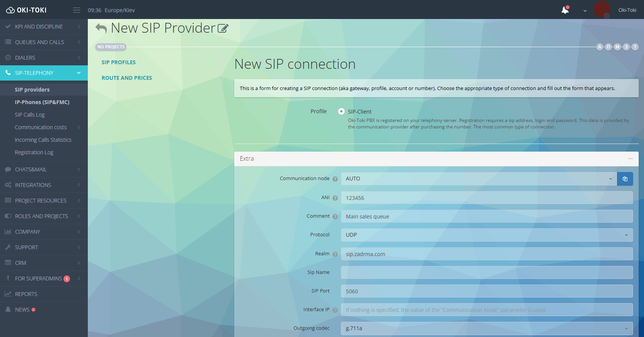Click the edit pencil icon next to title
644x337 pixels.
click(x=223, y=28)
